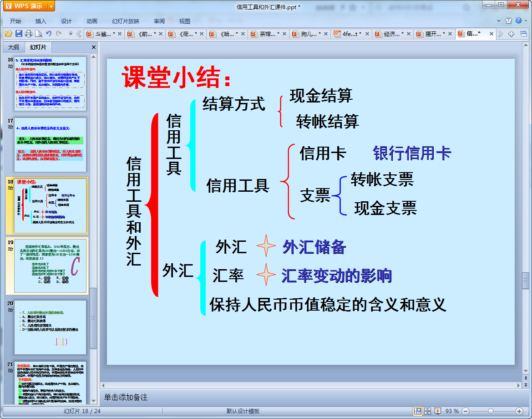Switch to slide sorter view icon
This screenshot has height=419, width=532.
coord(427,411)
